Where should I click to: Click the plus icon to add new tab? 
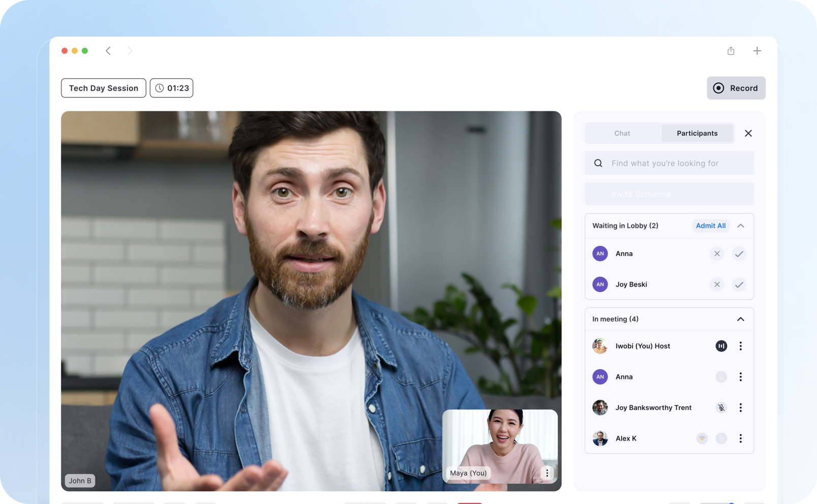757,51
